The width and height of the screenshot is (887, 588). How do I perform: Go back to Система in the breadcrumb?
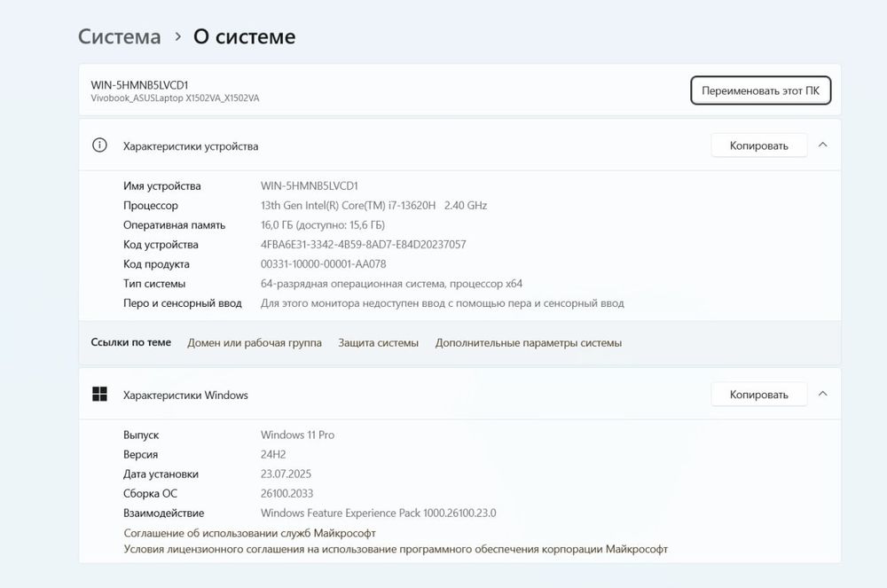[x=120, y=36]
